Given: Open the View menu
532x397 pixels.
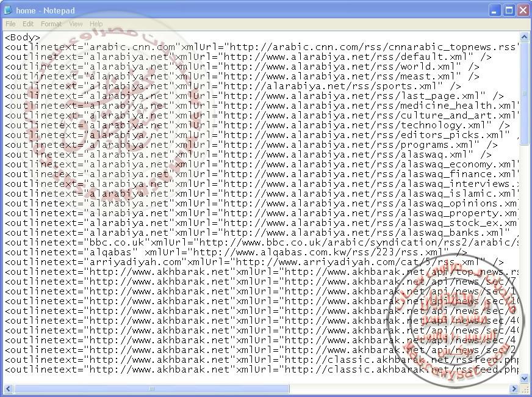Looking at the screenshot, I should click(x=76, y=24).
